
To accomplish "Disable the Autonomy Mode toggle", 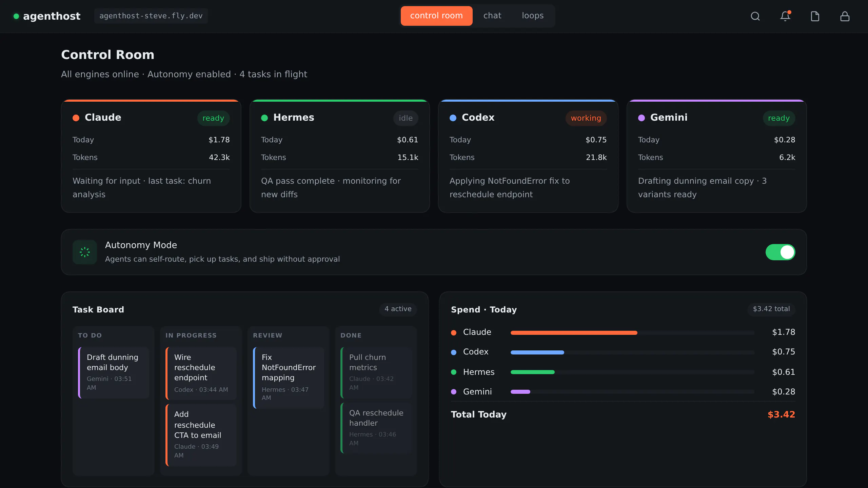I will click(780, 252).
